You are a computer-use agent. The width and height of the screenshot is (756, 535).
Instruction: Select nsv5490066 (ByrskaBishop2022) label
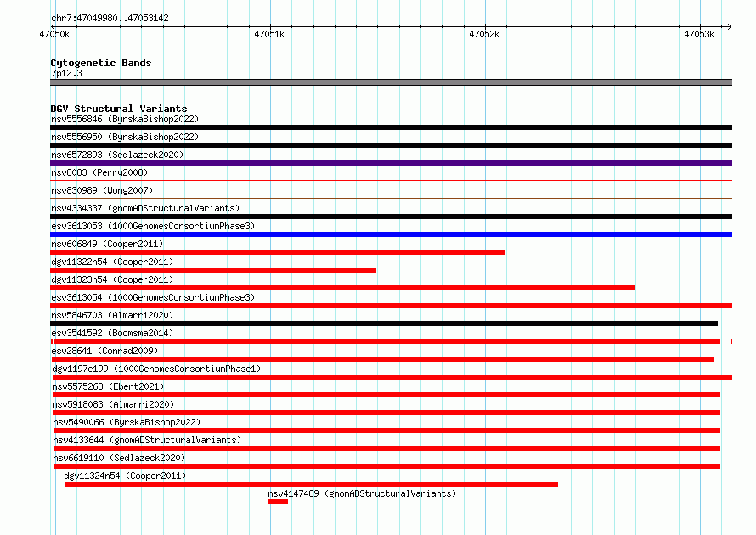tap(127, 422)
